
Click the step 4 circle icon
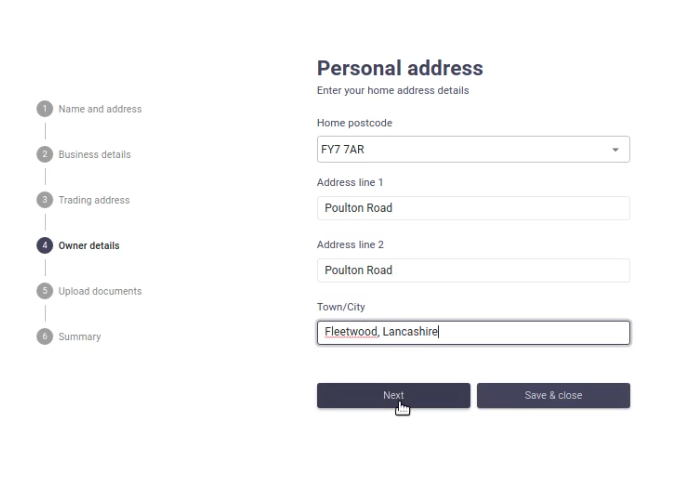coord(45,246)
